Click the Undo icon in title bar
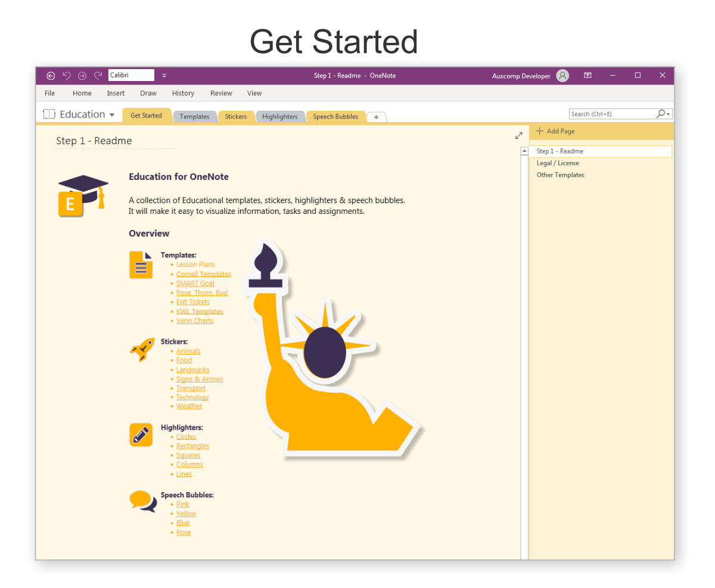 [x=67, y=76]
